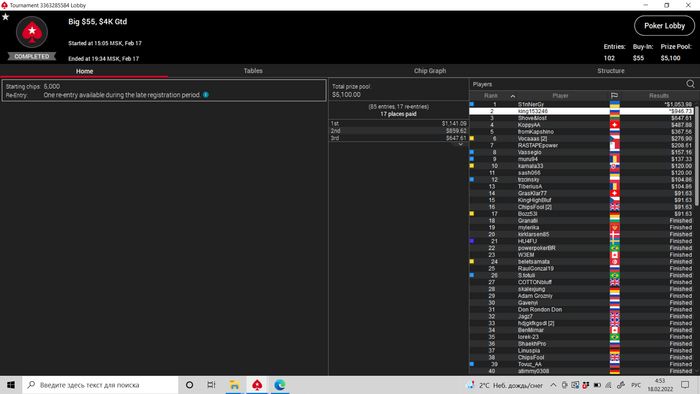Click the yellow marker beside kamala33
The image size is (700, 394).
click(x=471, y=166)
